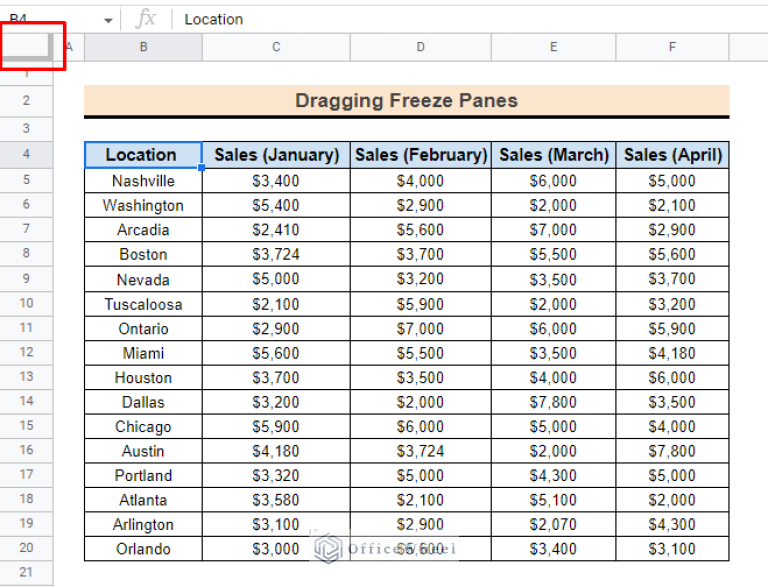This screenshot has height=587, width=768.
Task: Click Austin's February value $3,724
Action: [421, 451]
